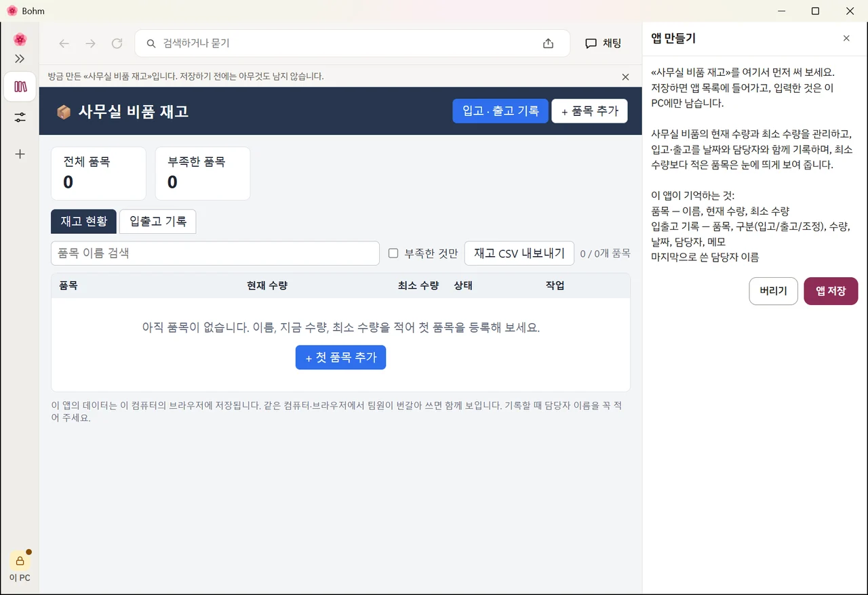
Task: Open the settings sliders icon in sidebar
Action: [x=20, y=117]
